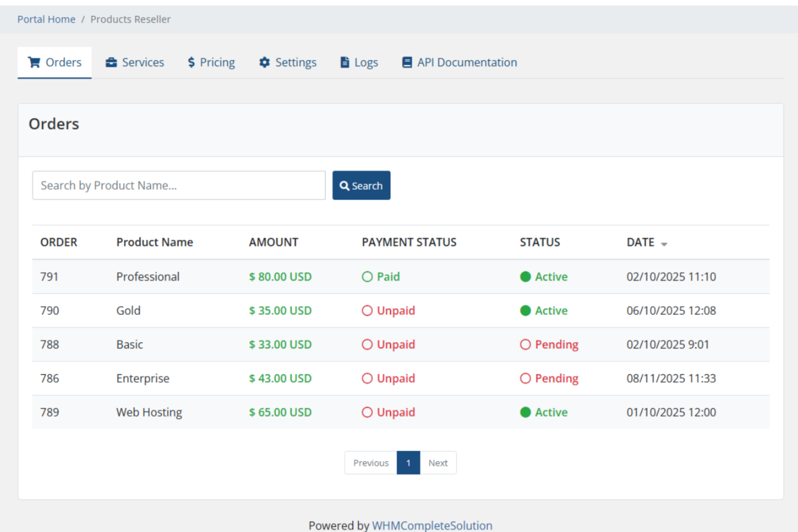Viewport: 798px width, 532px height.
Task: Click the Next pagination button
Action: tap(438, 463)
